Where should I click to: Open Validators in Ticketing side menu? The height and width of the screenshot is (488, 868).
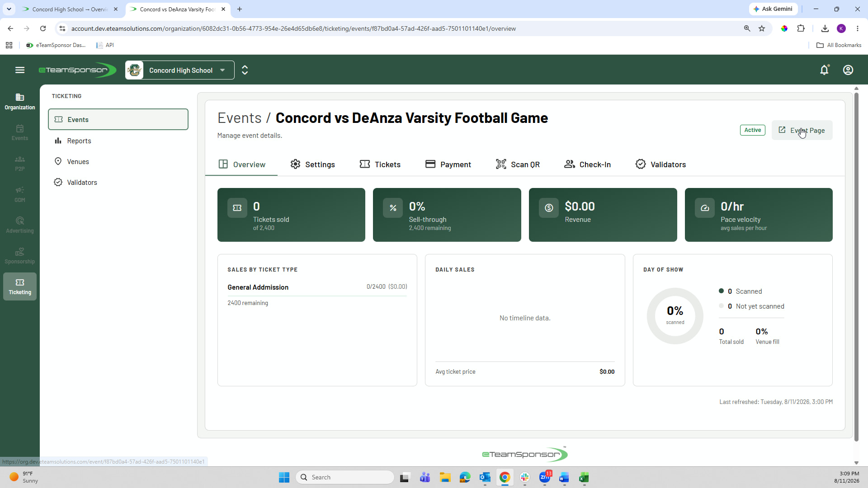[118, 183]
